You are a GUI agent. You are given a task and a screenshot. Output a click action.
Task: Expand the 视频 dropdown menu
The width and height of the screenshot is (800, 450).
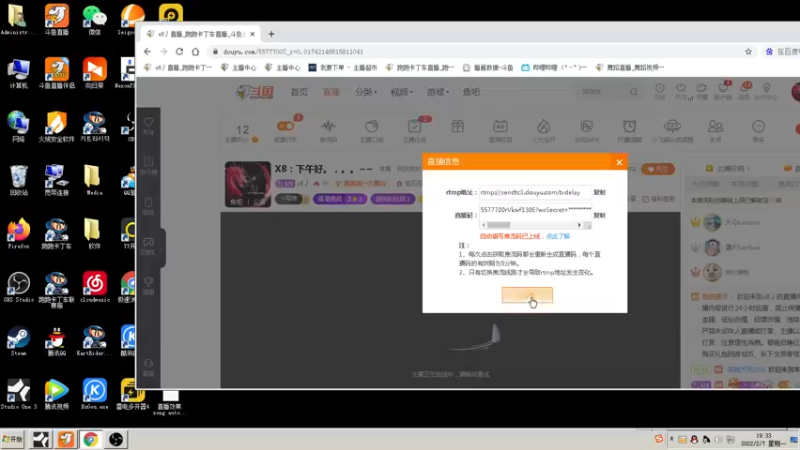click(401, 92)
